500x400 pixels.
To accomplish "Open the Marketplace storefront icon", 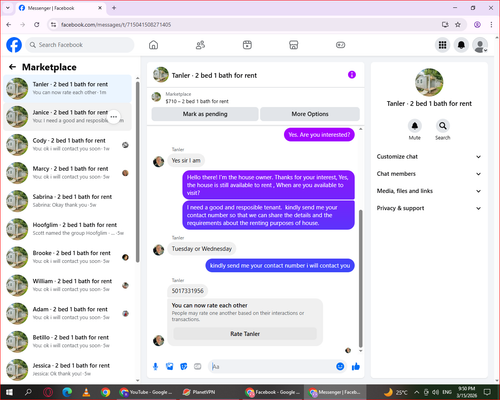I will coord(294,45).
